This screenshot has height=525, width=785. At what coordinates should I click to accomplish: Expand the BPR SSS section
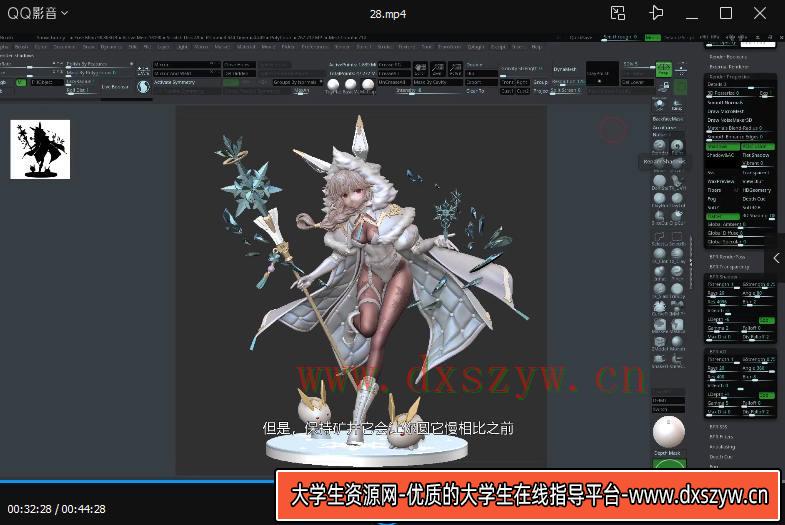718,427
